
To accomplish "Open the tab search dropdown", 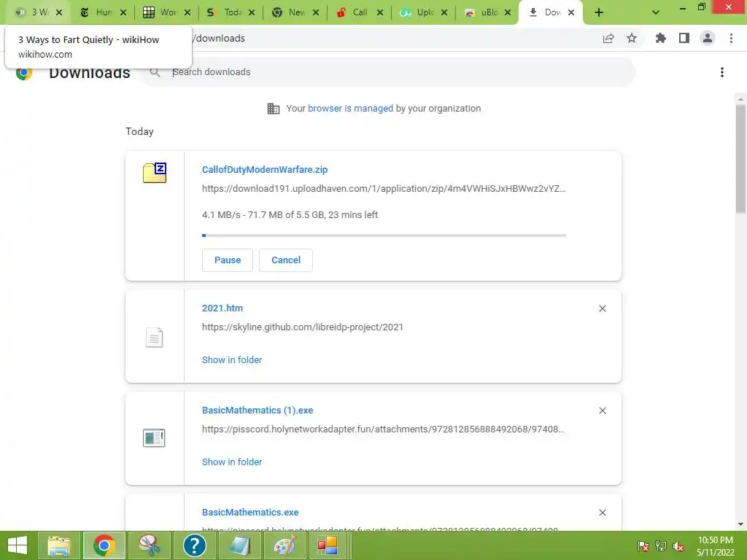I will 656,13.
